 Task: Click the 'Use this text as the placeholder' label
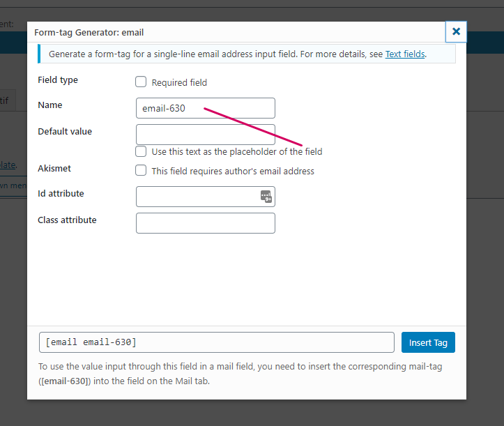coord(236,151)
